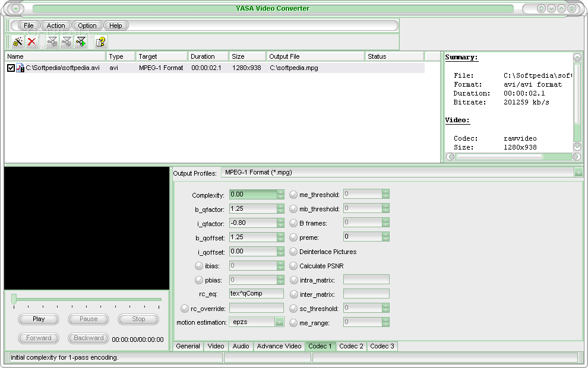Click the intra_matrix text field
This screenshot has width=588, height=368.
point(366,280)
